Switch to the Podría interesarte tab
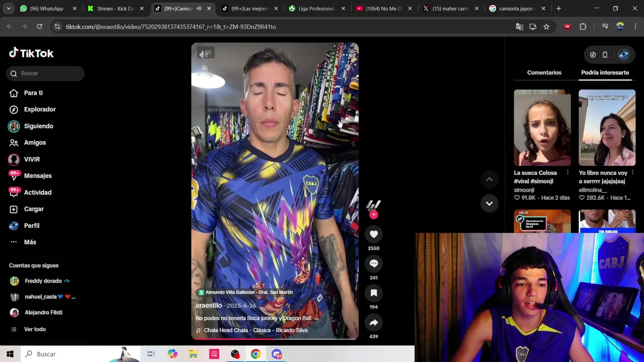This screenshot has height=362, width=644. click(605, 73)
